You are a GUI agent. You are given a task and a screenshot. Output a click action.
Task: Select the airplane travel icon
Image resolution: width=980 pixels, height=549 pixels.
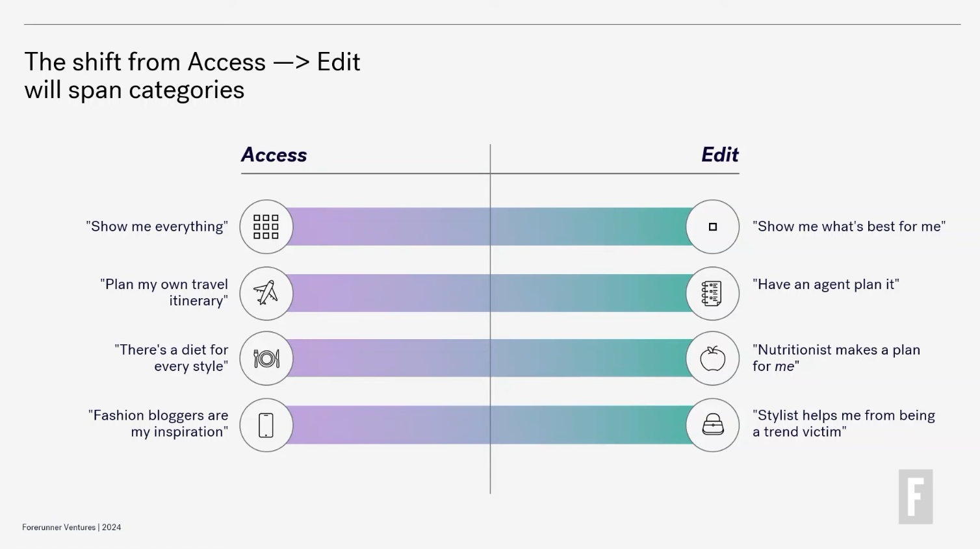point(266,293)
